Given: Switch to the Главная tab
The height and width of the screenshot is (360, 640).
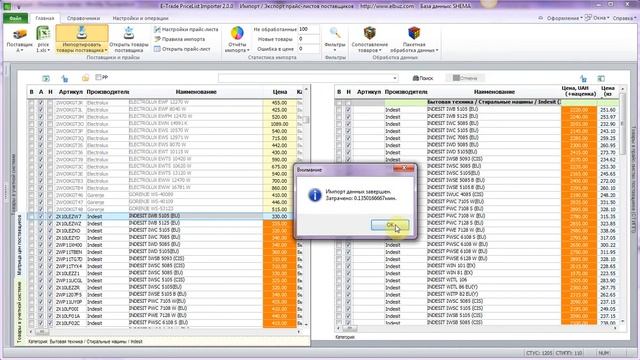Looking at the screenshot, I should coord(44,18).
